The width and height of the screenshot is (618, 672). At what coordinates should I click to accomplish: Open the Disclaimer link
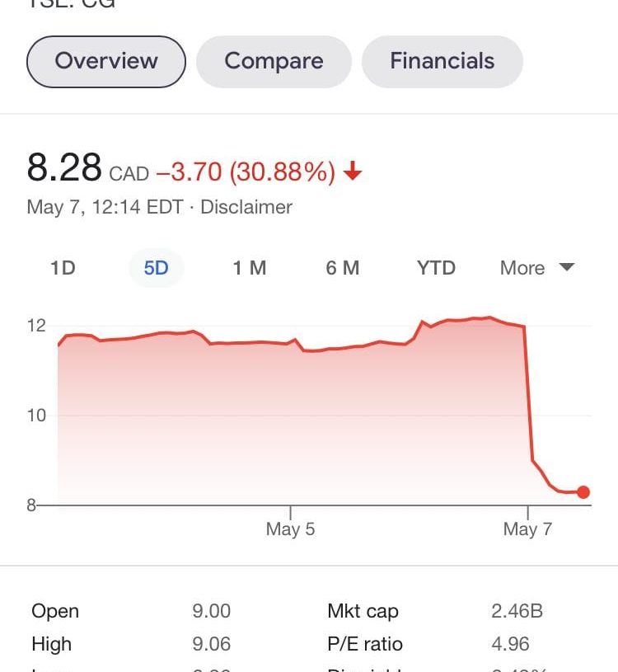pyautogui.click(x=246, y=207)
